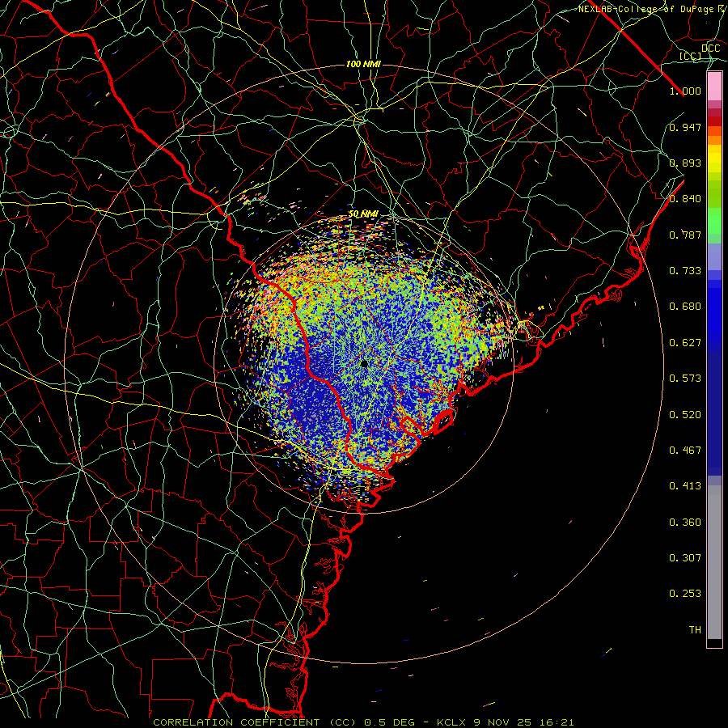Click the 0.787 scale value
This screenshot has height=728, width=728.
pyautogui.click(x=685, y=235)
